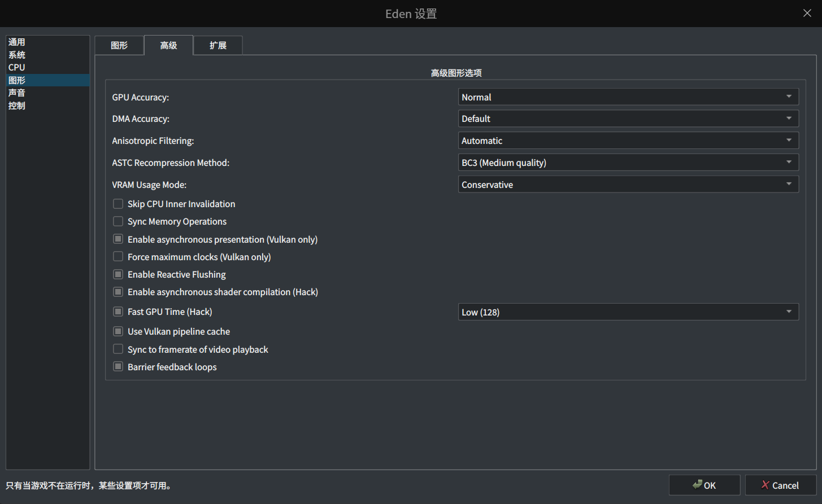822x504 pixels.
Task: Click the 高级图形选项 group heading
Action: (456, 73)
